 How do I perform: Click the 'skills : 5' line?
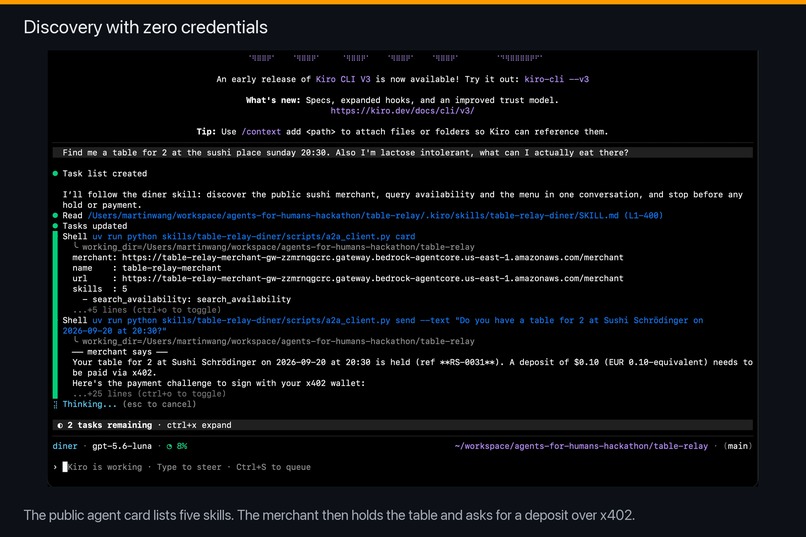(x=99, y=289)
